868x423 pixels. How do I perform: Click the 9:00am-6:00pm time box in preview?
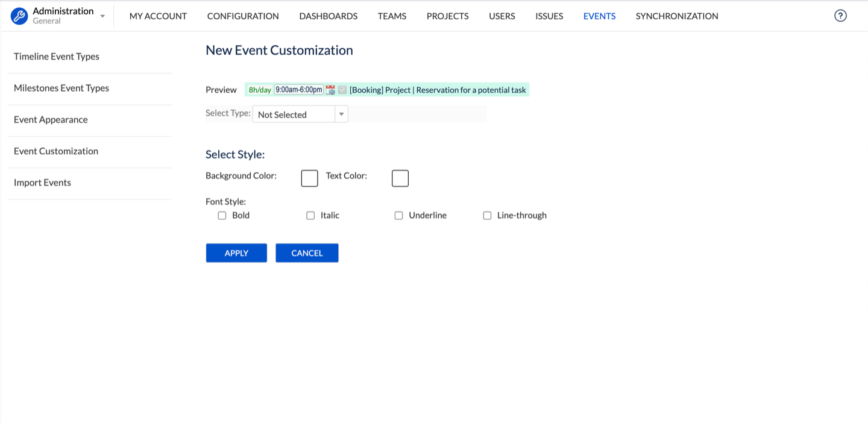tap(299, 90)
